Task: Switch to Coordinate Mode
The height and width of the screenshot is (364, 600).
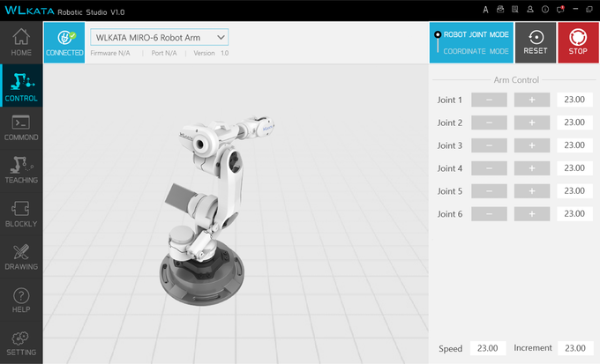Action: coord(476,51)
